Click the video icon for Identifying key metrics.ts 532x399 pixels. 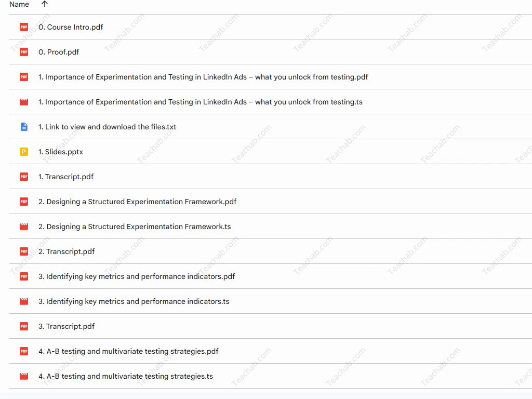point(24,301)
